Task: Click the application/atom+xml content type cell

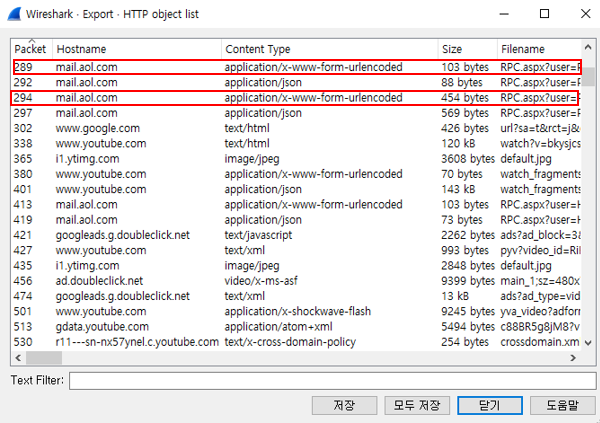Action: pyautogui.click(x=279, y=327)
